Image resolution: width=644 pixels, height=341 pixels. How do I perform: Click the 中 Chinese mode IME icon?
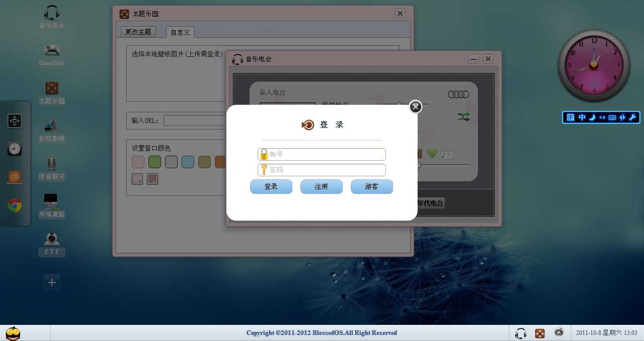(x=582, y=117)
